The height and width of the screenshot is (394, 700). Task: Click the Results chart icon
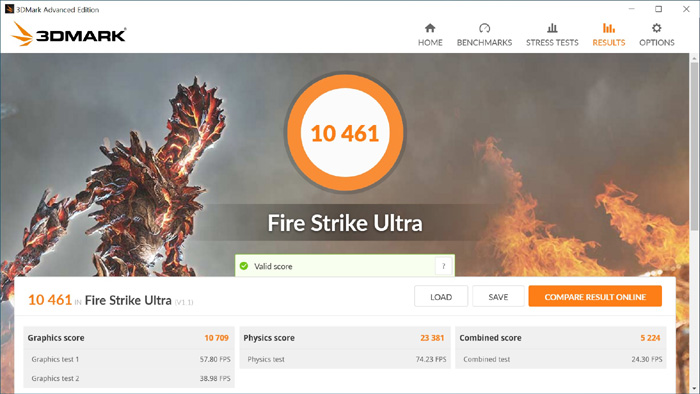coord(608,28)
